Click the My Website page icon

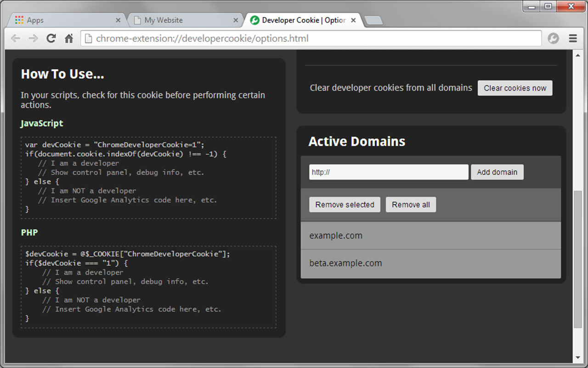pyautogui.click(x=137, y=20)
